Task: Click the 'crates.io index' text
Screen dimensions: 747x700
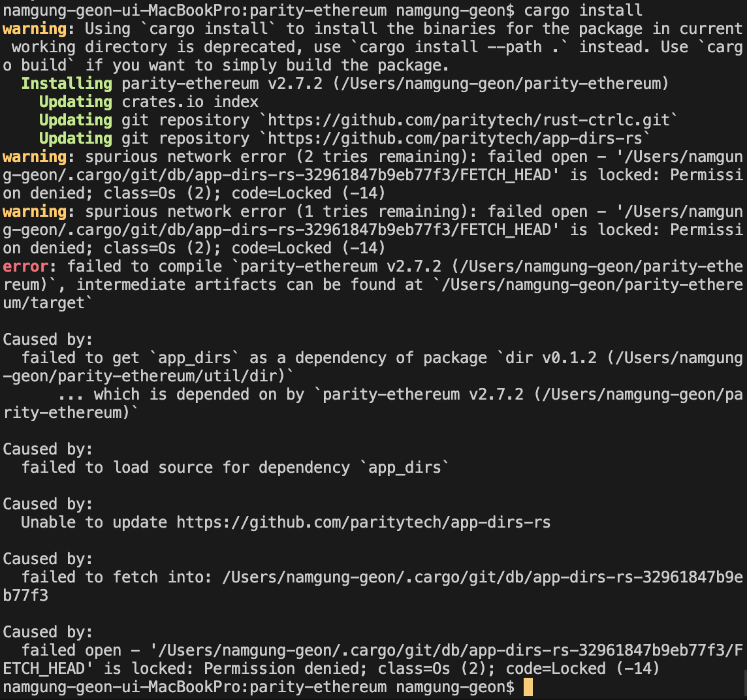Action: coord(190,101)
